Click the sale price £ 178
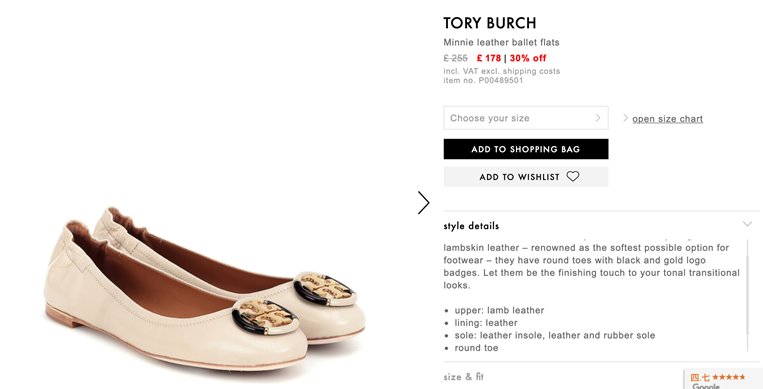 point(489,58)
